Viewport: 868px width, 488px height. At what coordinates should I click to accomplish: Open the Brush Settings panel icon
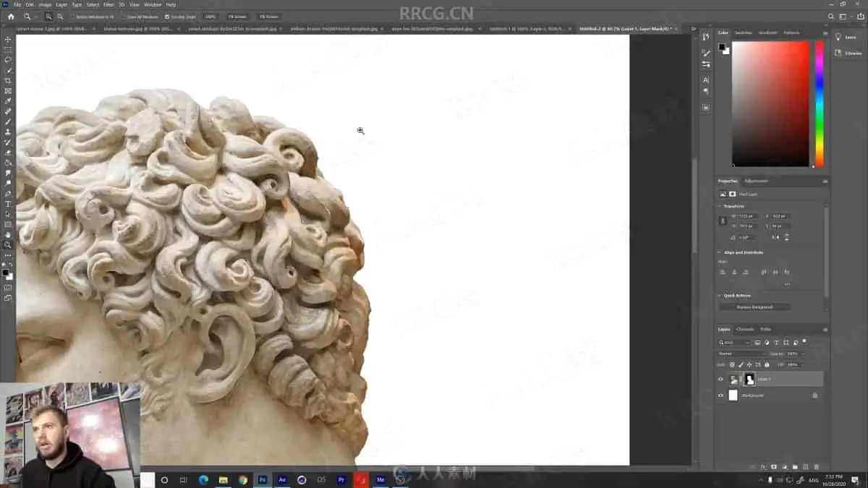706,53
